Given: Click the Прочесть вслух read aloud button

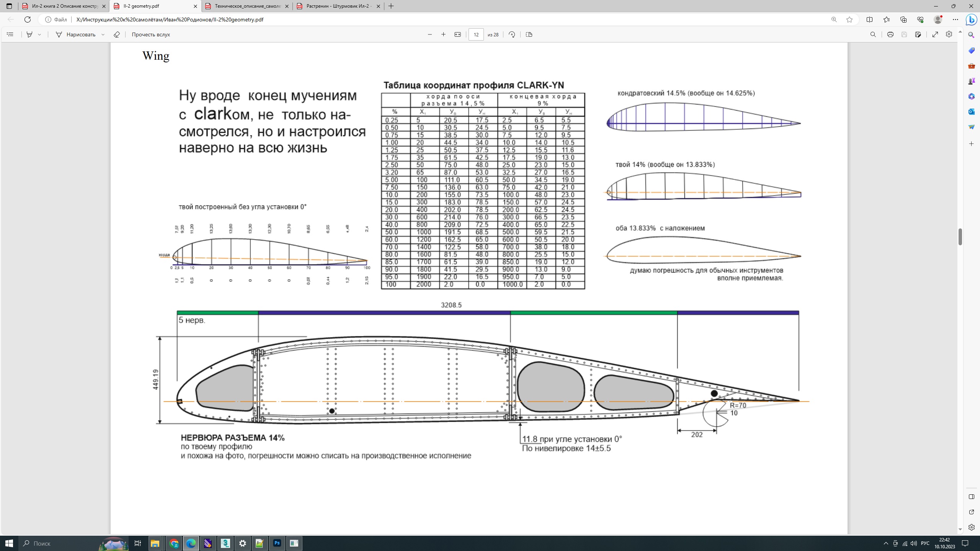Looking at the screenshot, I should click(x=151, y=34).
